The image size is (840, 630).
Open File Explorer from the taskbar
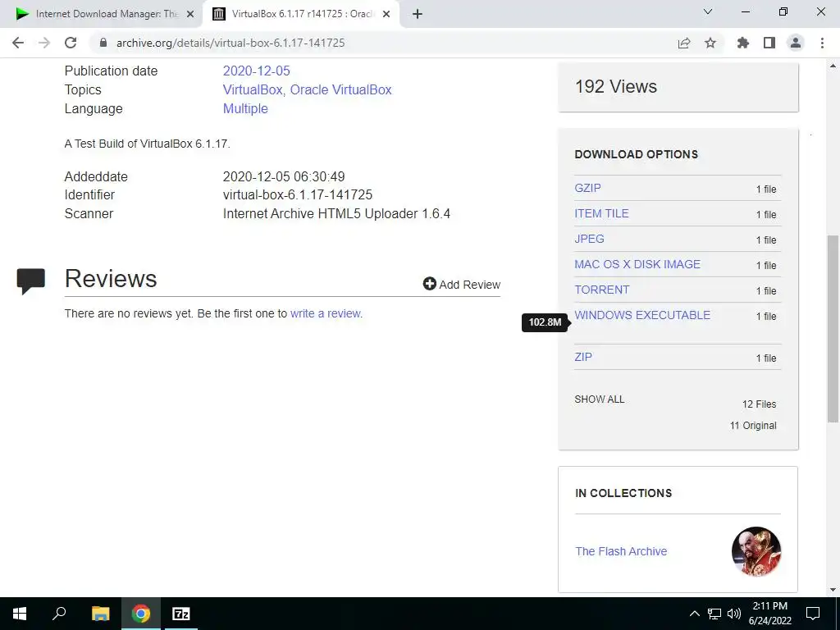tap(100, 614)
